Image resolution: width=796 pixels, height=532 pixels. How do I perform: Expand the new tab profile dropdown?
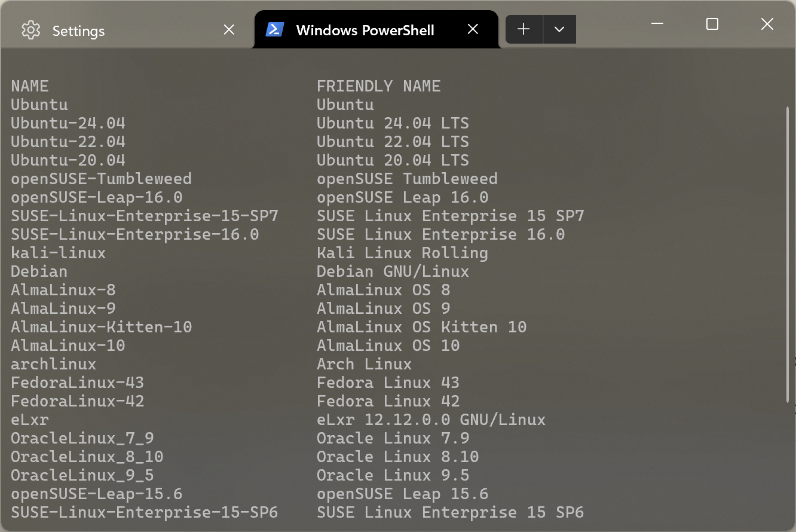tap(559, 29)
